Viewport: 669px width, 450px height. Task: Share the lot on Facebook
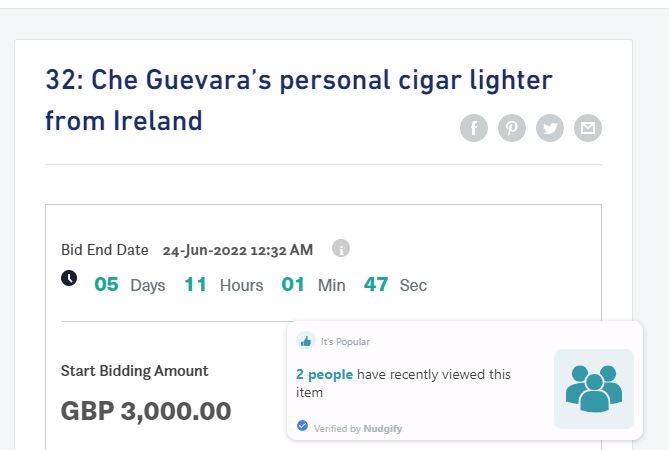tap(474, 128)
